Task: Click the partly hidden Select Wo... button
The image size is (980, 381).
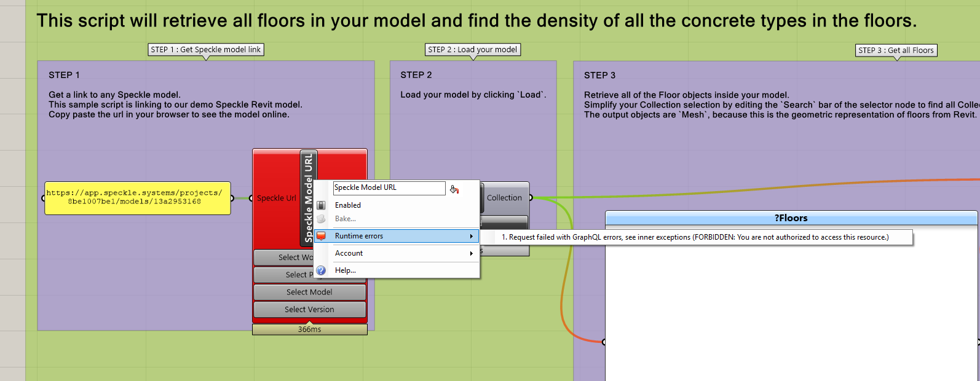Action: pyautogui.click(x=284, y=257)
